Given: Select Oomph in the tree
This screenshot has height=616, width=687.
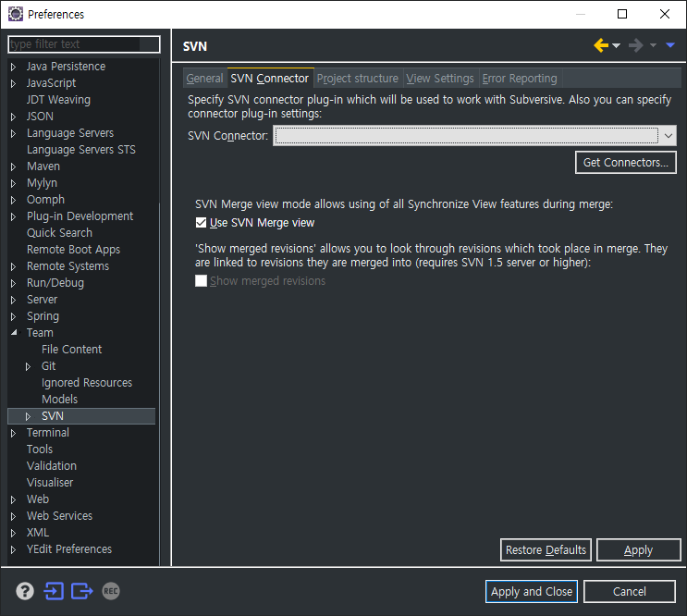Looking at the screenshot, I should point(45,200).
